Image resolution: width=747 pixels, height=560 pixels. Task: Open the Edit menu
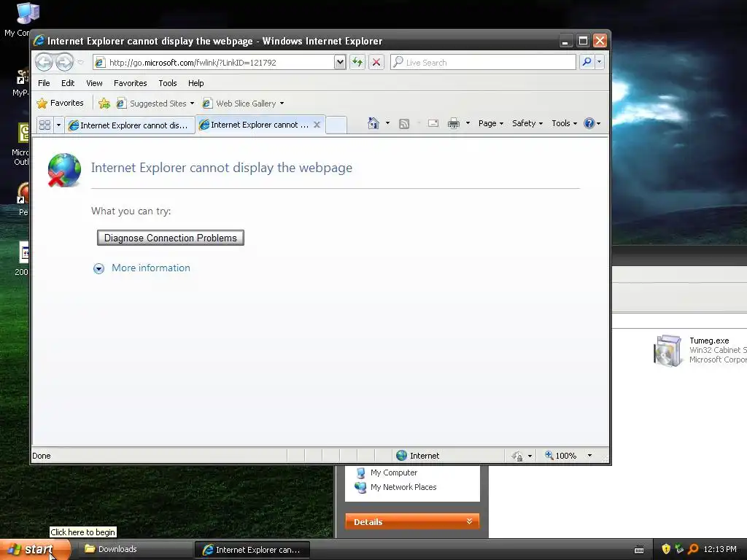(68, 83)
